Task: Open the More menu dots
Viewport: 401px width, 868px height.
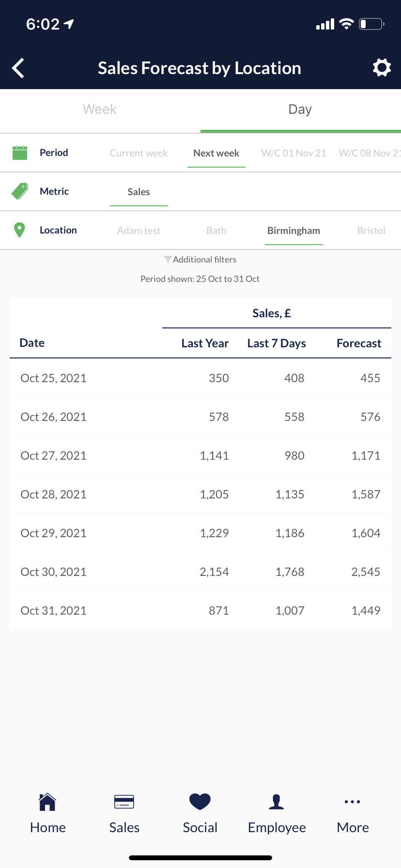Action: click(352, 802)
